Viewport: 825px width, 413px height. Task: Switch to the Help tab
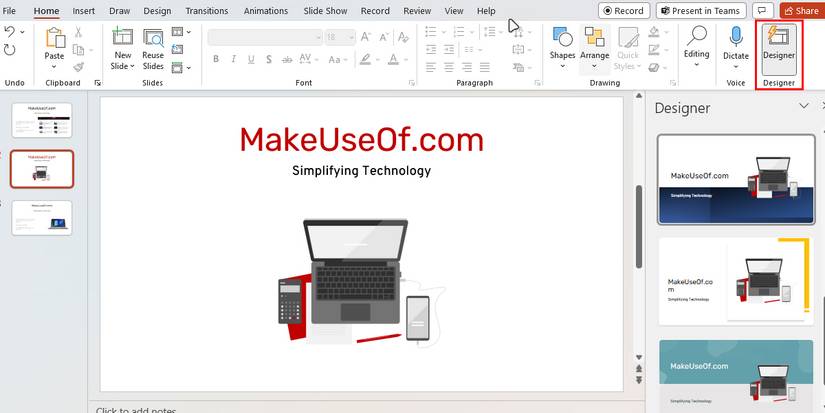[486, 11]
